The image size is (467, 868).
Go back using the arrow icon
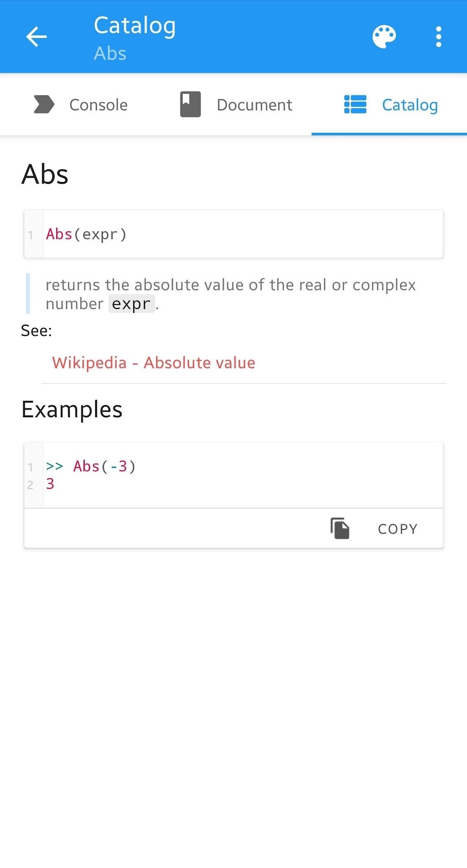click(37, 37)
